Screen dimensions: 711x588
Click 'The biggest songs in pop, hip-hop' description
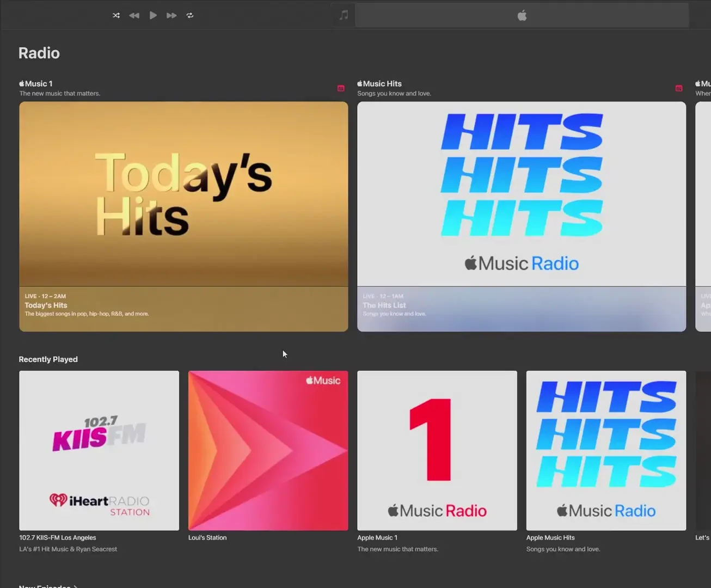(87, 314)
